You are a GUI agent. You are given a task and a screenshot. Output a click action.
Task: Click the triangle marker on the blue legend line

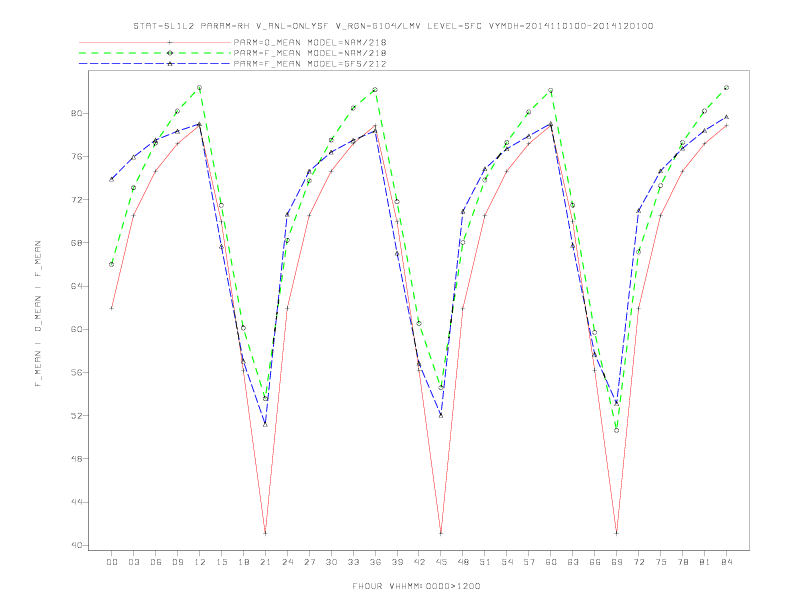(170, 64)
